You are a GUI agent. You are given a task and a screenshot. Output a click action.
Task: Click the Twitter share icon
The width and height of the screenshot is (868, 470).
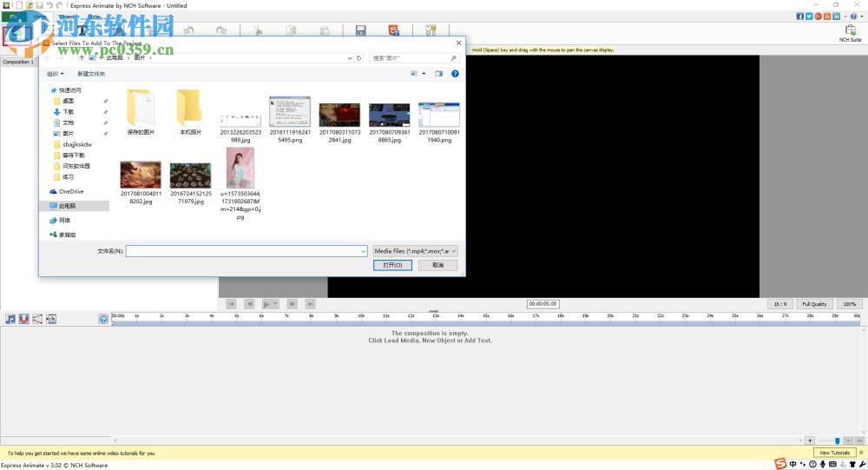pos(809,17)
